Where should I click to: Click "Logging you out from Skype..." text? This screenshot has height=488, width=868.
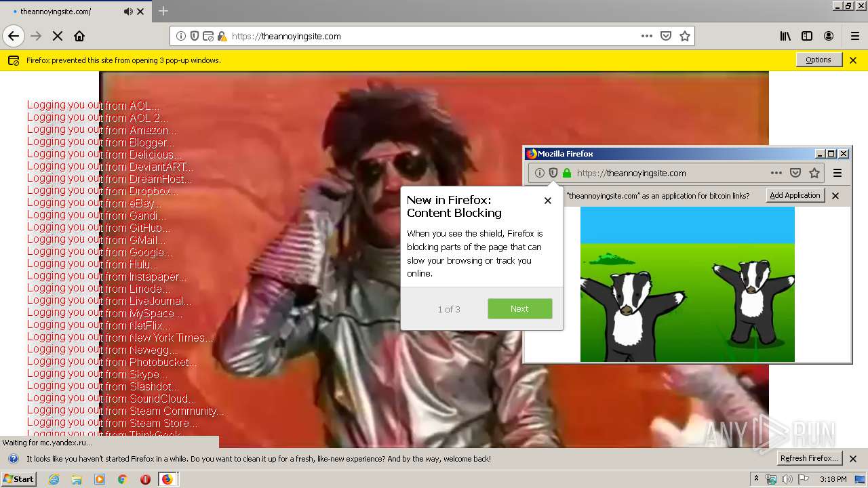[x=97, y=373]
